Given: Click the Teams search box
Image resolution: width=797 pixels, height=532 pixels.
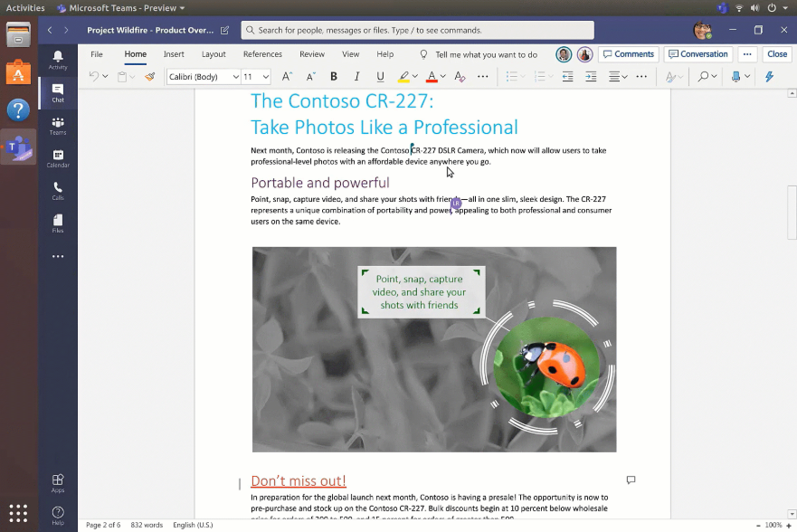Looking at the screenshot, I should [417, 30].
